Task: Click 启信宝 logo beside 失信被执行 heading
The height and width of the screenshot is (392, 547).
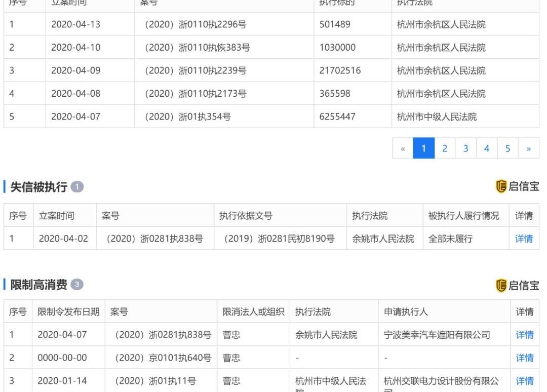Action: [x=517, y=186]
